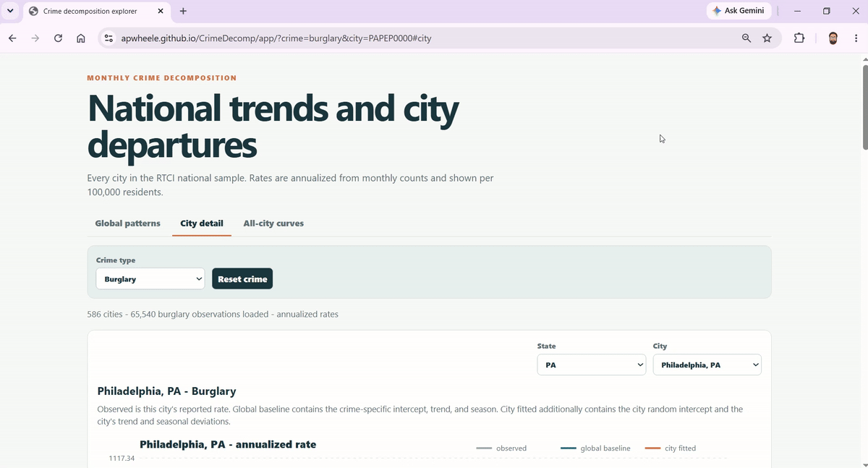Click the 'Philadelphia, PA - Burglary' heading
Viewport: 868px width, 468px height.
166,391
